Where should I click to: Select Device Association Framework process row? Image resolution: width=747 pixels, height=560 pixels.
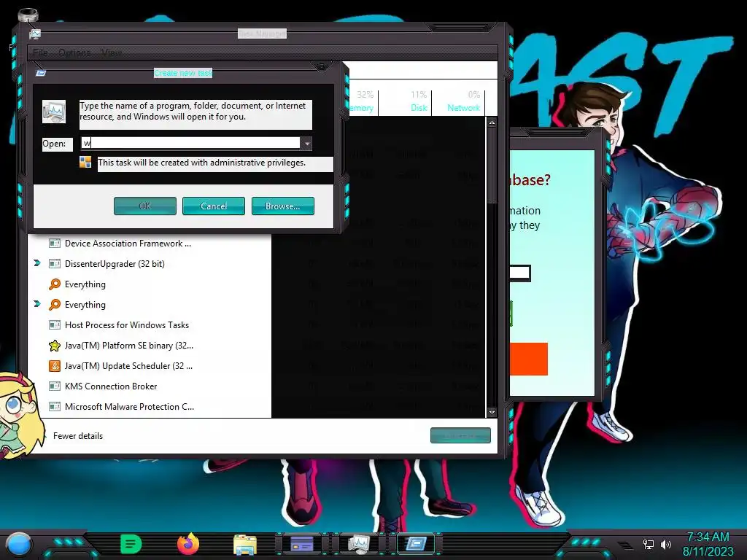(x=150, y=244)
